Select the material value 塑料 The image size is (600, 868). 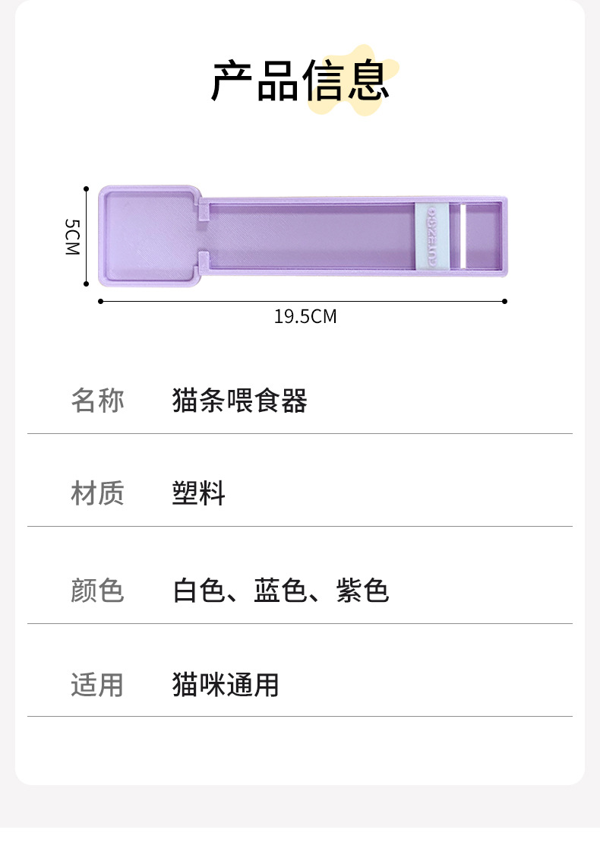(x=199, y=493)
